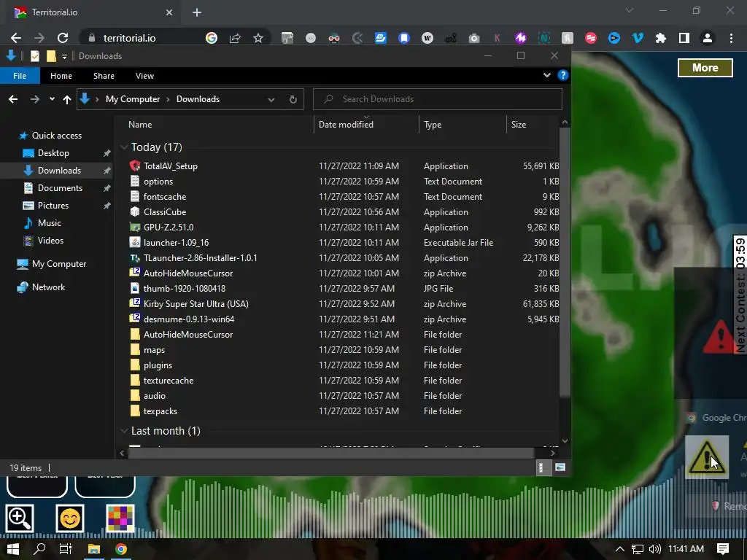The image size is (747, 560).
Task: Open the notification center icon
Action: [723, 549]
